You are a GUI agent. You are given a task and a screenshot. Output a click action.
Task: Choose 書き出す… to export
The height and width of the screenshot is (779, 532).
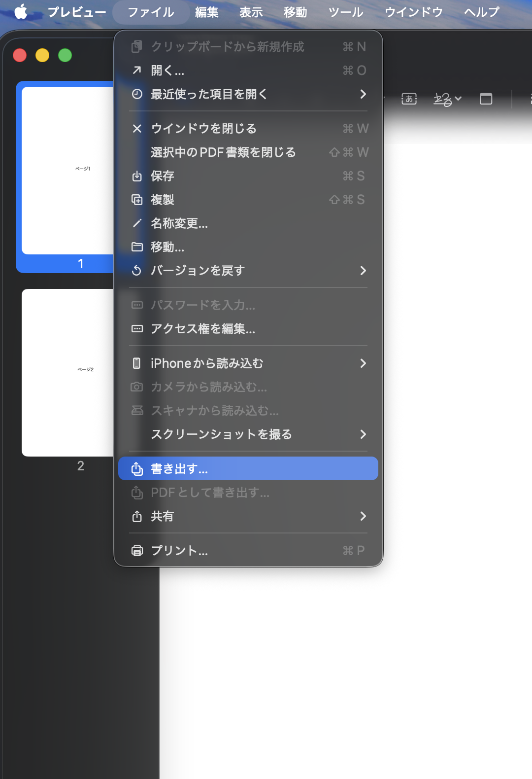pos(248,469)
